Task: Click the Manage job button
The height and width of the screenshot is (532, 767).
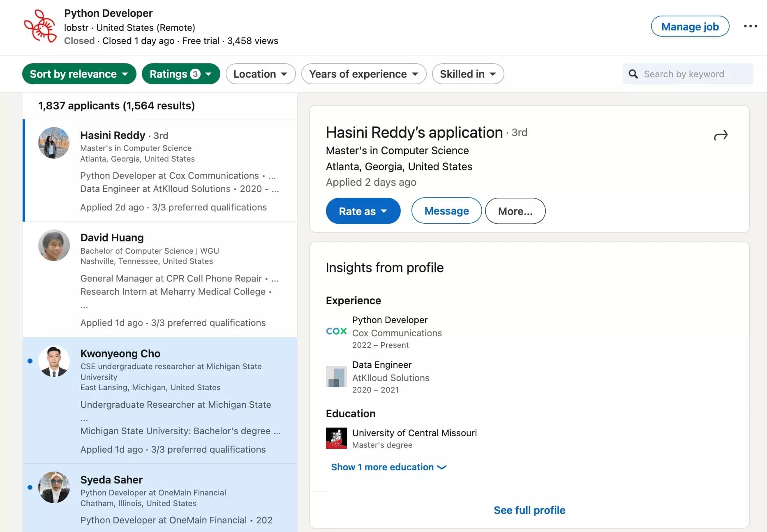Action: 690,26
